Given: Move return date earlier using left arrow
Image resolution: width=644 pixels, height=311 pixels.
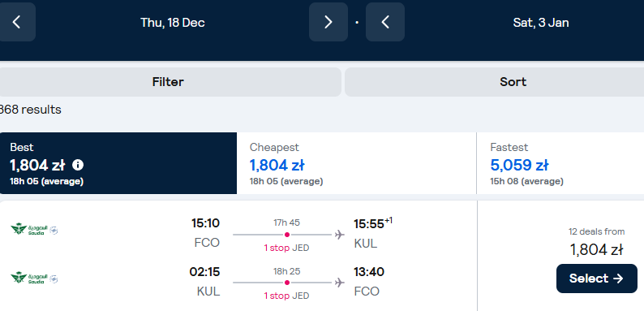Looking at the screenshot, I should pyautogui.click(x=384, y=22).
